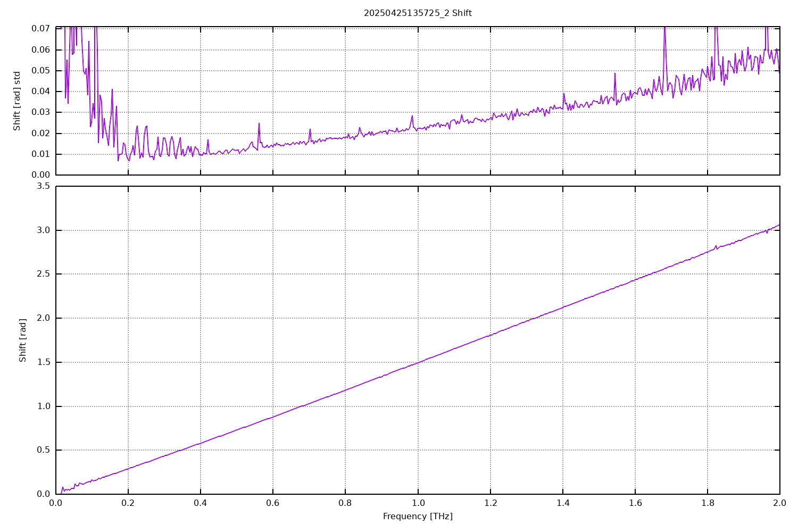Click the std spike peak near 0.56 THz
Screen dimensions: 798x532
pos(259,123)
